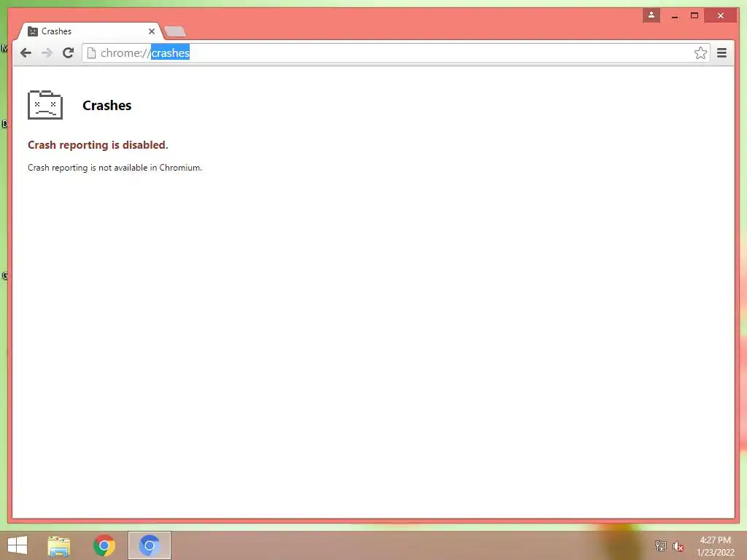Image resolution: width=747 pixels, height=560 pixels.
Task: Open File Explorer from the taskbar
Action: pos(59,545)
